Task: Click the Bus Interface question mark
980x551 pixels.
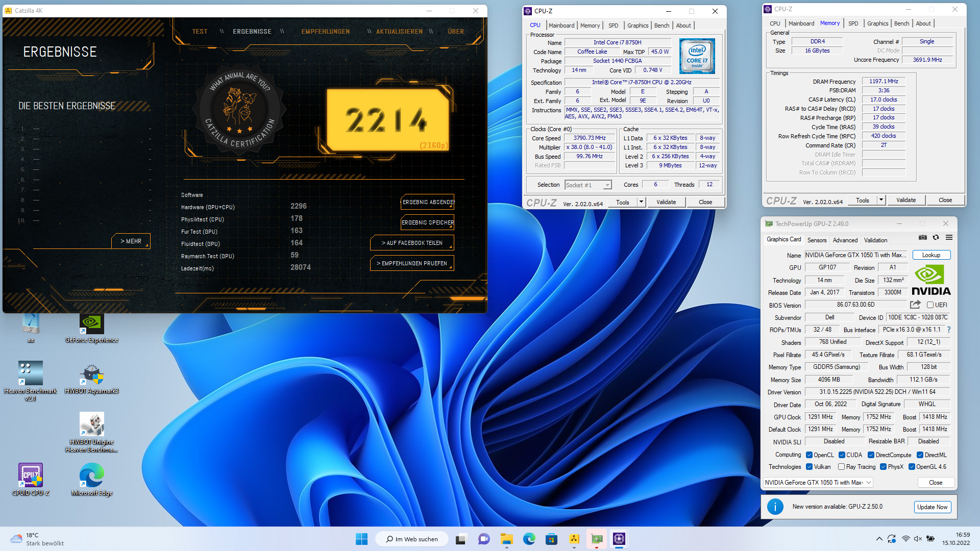Action: pos(949,330)
